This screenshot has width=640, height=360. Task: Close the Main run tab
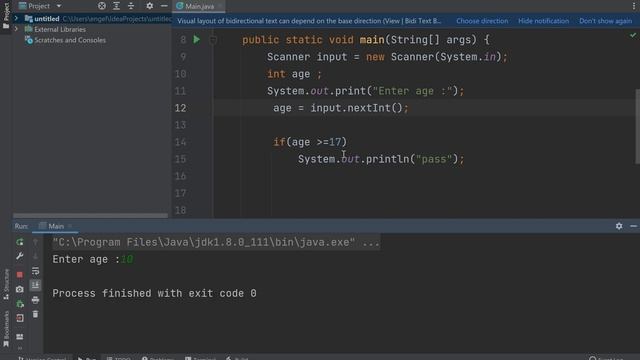point(70,226)
